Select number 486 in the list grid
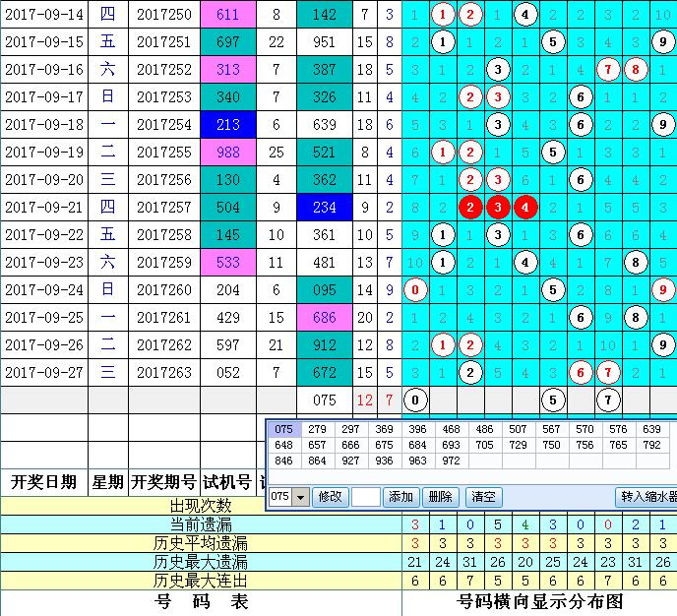 [484, 429]
